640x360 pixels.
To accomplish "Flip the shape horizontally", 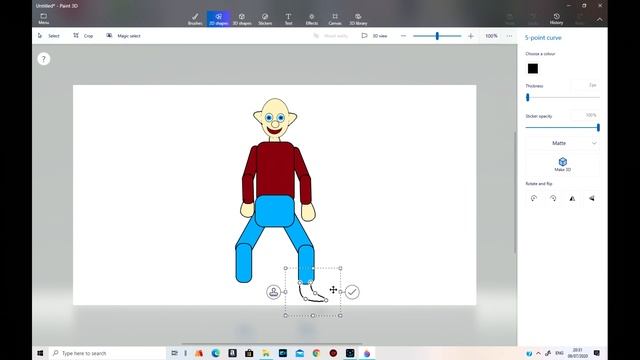I will pos(572,198).
